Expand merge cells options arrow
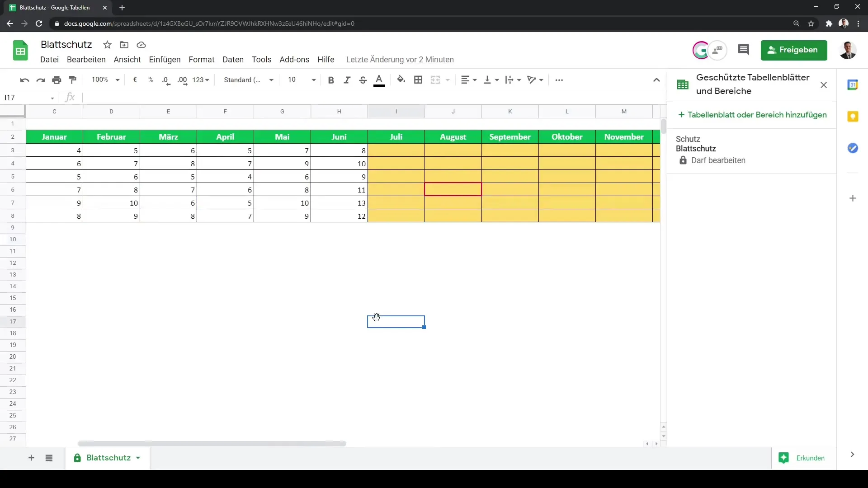Viewport: 868px width, 488px height. pyautogui.click(x=448, y=80)
